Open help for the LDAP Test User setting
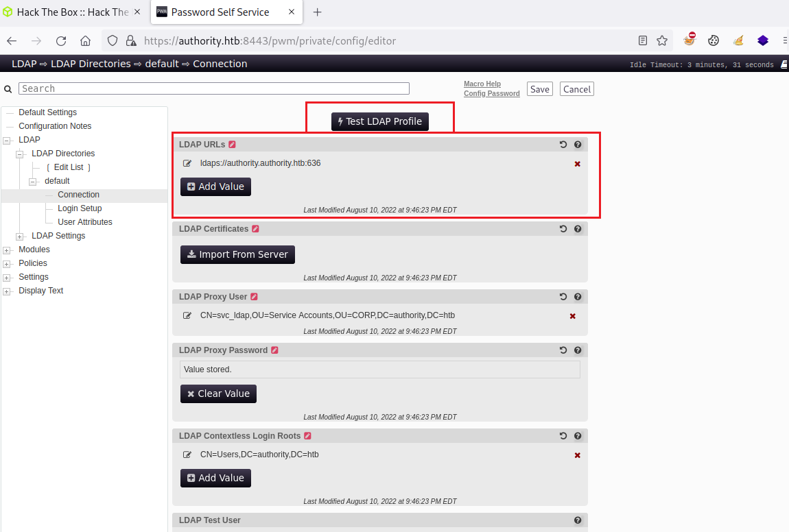The width and height of the screenshot is (789, 532). 578,520
